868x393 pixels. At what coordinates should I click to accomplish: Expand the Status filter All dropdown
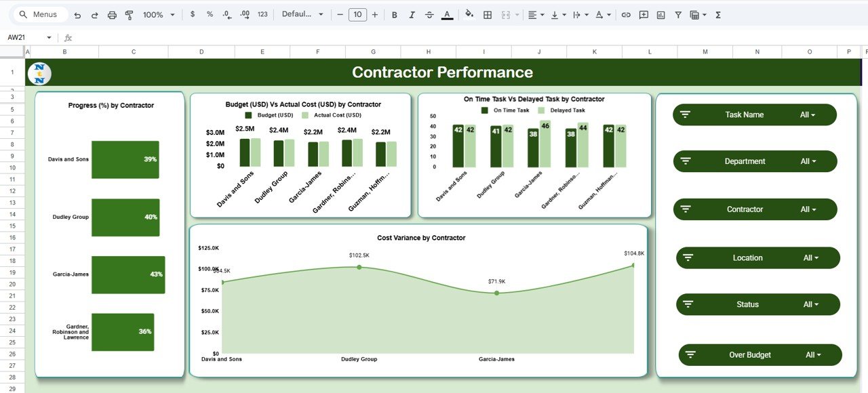tap(811, 304)
